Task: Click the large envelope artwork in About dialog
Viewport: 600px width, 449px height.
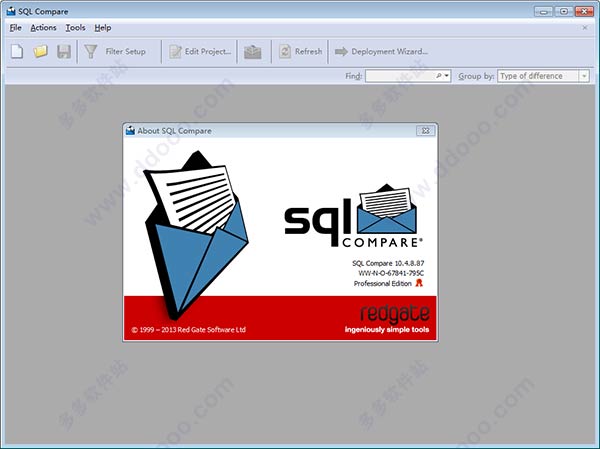Action: coord(196,234)
